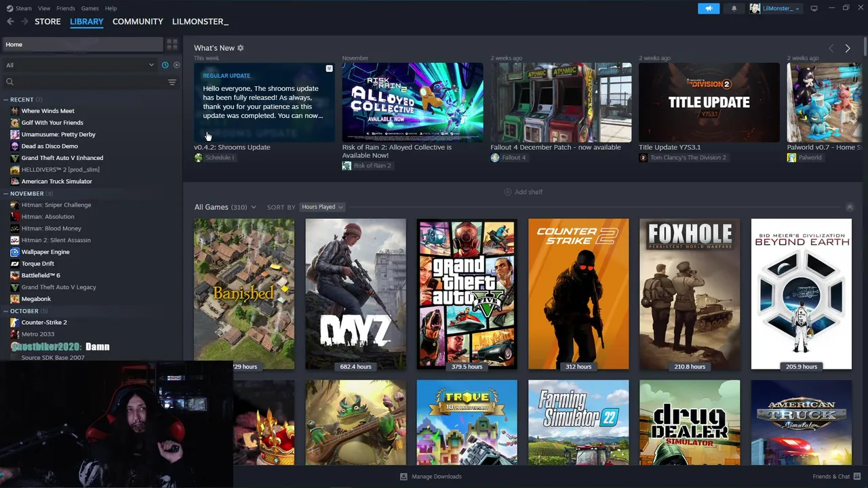This screenshot has height=488, width=868.
Task: Click the Big Picture mode monitor icon
Action: click(x=814, y=8)
